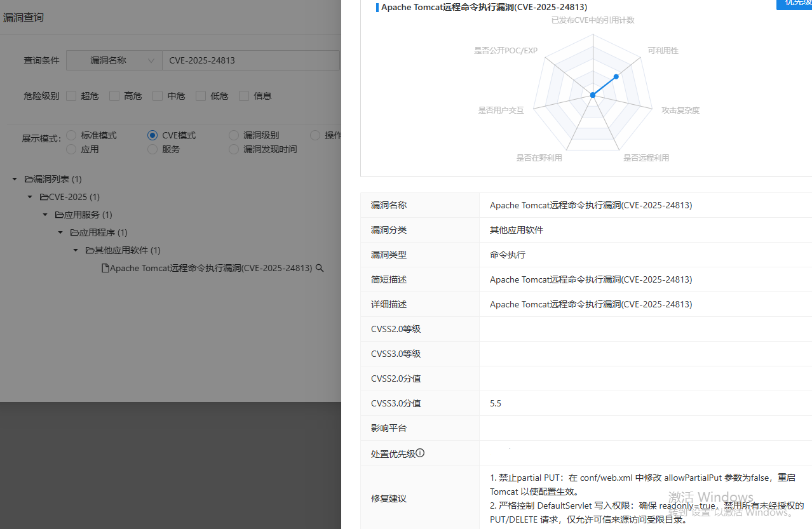The image size is (812, 529).
Task: Click the document icon before Apache Tomcat entry
Action: point(106,267)
